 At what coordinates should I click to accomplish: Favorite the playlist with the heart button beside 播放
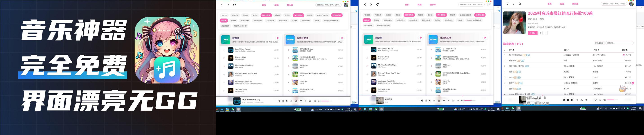pyautogui.click(x=541, y=33)
